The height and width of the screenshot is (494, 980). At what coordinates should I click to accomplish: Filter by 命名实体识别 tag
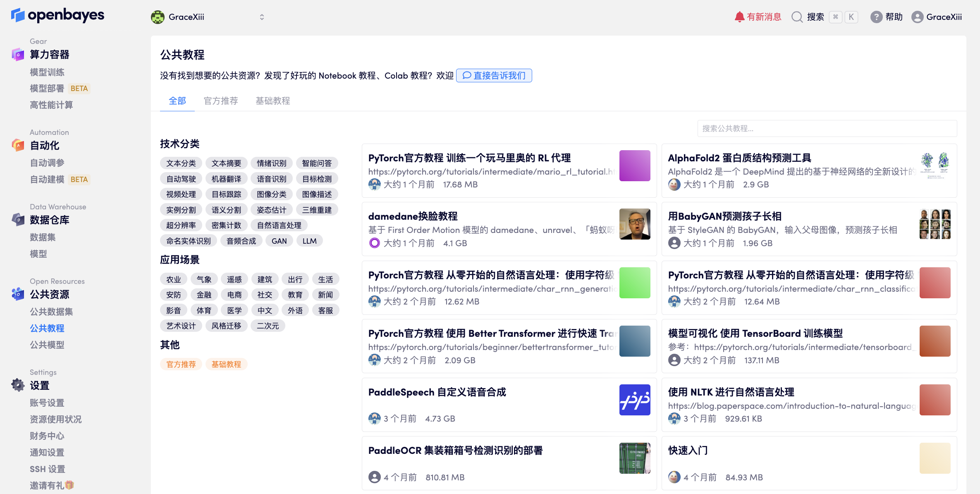click(x=189, y=241)
